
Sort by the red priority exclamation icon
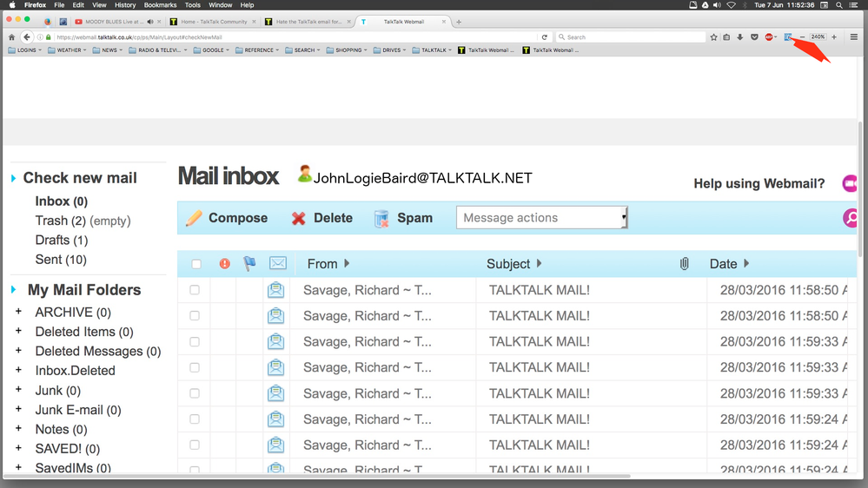[x=224, y=264]
